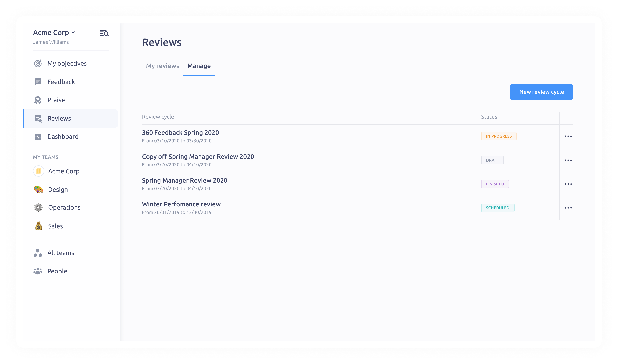Open the Praise section
Image resolution: width=618 pixels, height=364 pixels.
pos(56,100)
